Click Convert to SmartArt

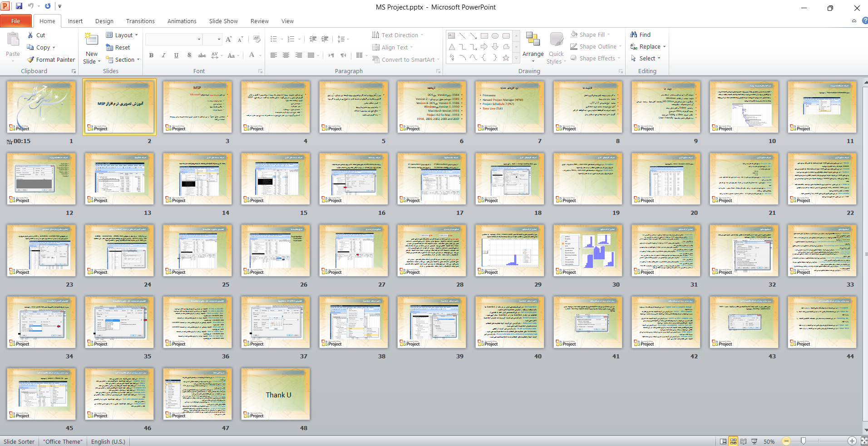click(406, 59)
